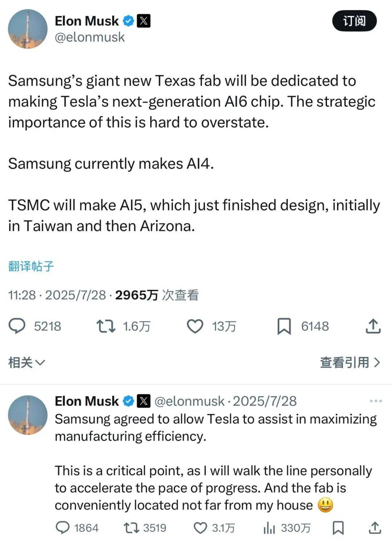Like the main post with 13万 likes

195,326
